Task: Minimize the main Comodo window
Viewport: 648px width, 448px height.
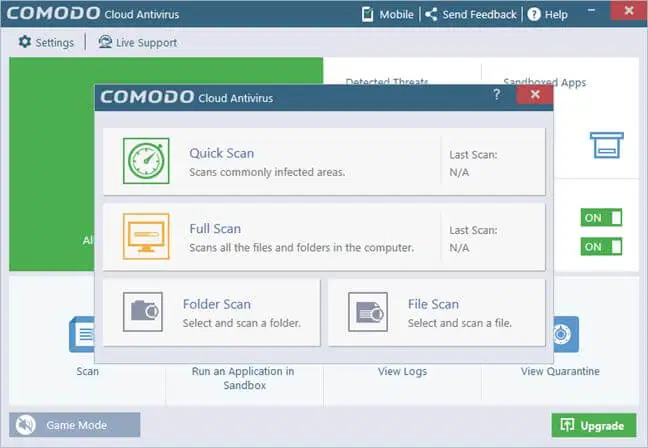Action: [591, 10]
